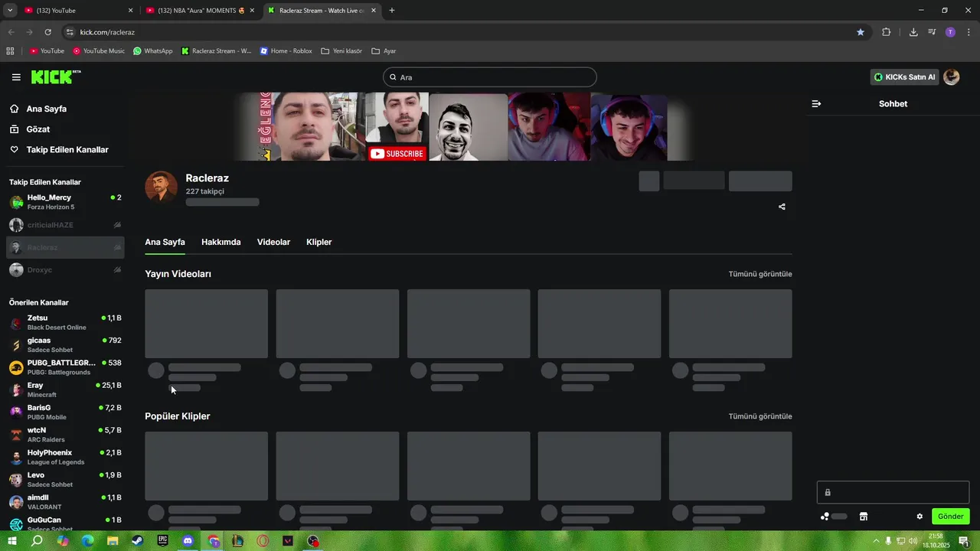Viewport: 980px width, 551px height.
Task: Click the channel points bubbles icon
Action: coord(825,517)
